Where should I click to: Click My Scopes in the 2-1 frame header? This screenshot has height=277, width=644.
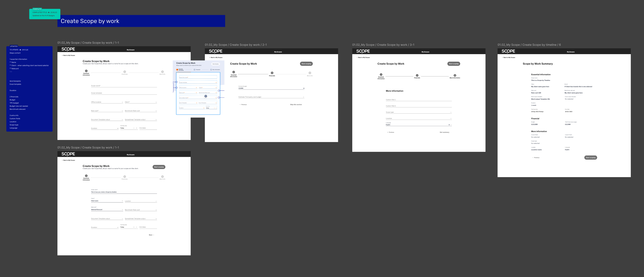tap(278, 52)
